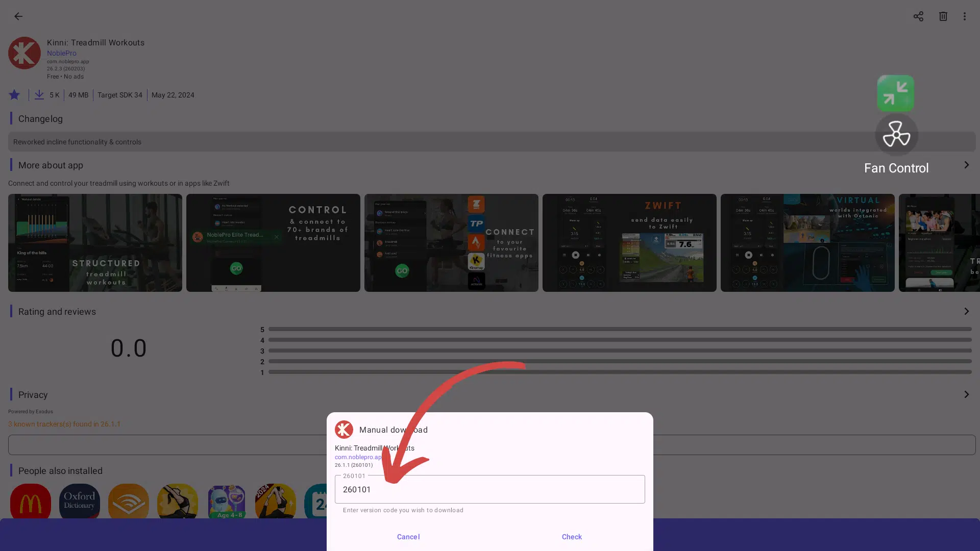The width and height of the screenshot is (980, 551).
Task: Share the Kinni app
Action: (x=918, y=16)
